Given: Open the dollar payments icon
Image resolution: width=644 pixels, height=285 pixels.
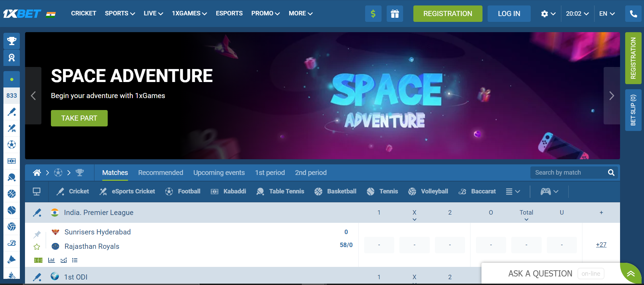Looking at the screenshot, I should tap(373, 14).
